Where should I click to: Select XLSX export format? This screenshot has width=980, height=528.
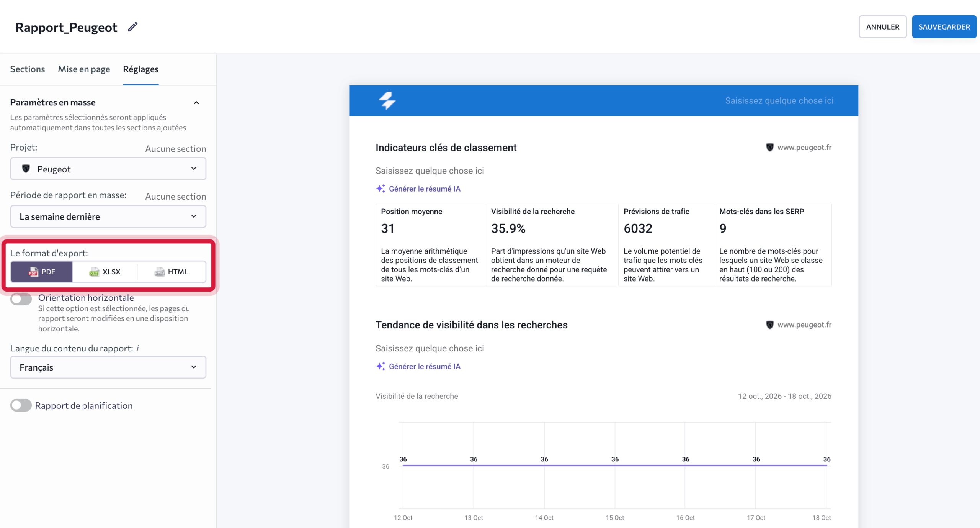[105, 272]
